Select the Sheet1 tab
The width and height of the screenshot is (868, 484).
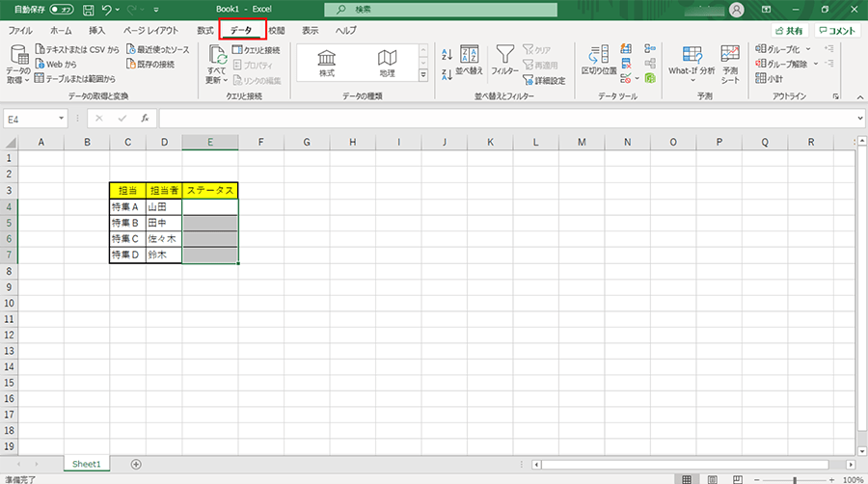tap(87, 464)
